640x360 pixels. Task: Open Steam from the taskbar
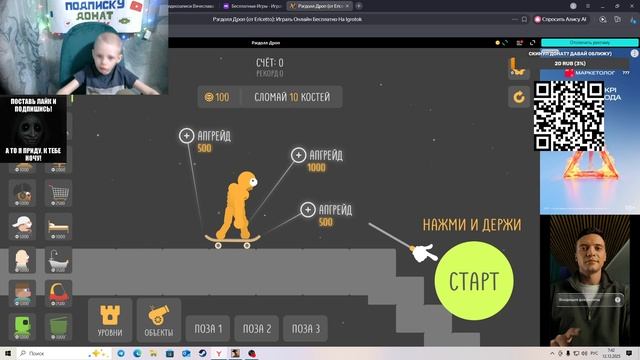(202, 353)
